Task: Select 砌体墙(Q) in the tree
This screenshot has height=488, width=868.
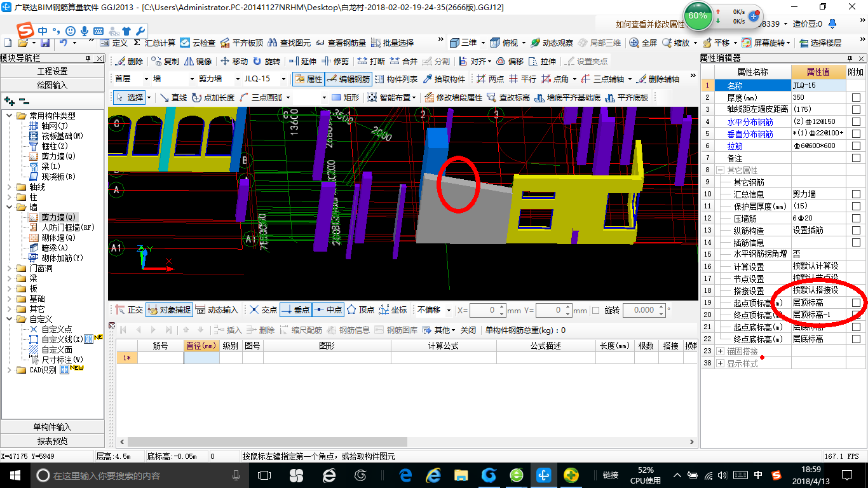Action: coord(58,238)
